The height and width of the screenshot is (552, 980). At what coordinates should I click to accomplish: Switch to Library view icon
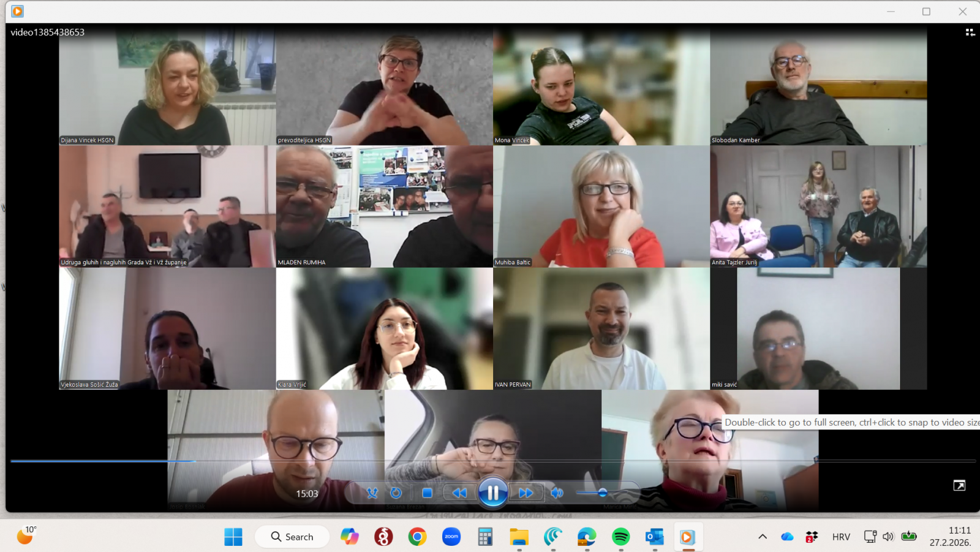[x=970, y=32]
